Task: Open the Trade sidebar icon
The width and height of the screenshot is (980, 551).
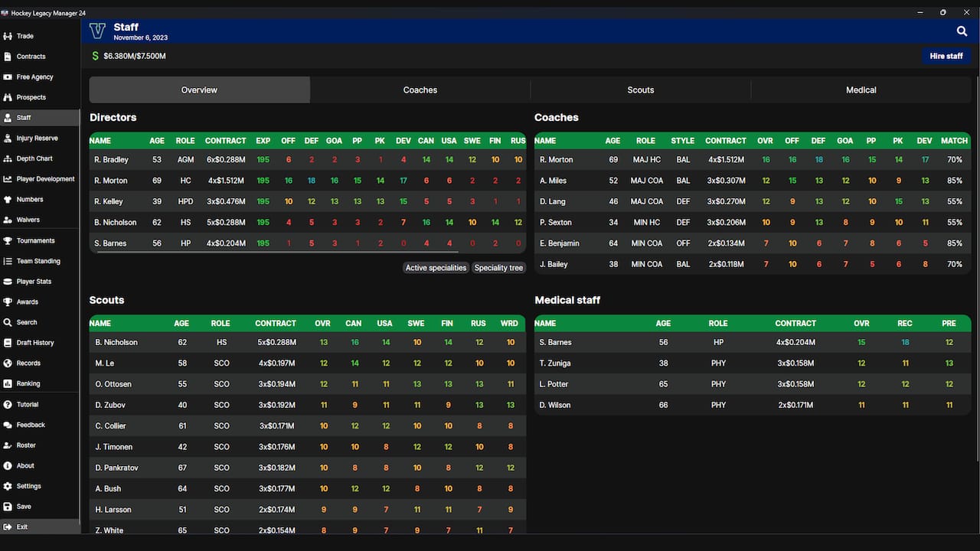Action: 8,36
